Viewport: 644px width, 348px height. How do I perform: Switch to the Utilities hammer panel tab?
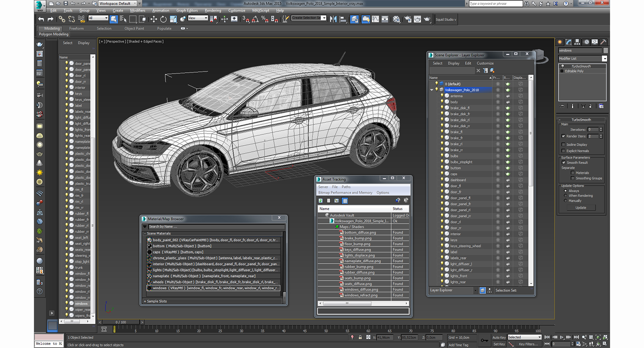tap(603, 42)
